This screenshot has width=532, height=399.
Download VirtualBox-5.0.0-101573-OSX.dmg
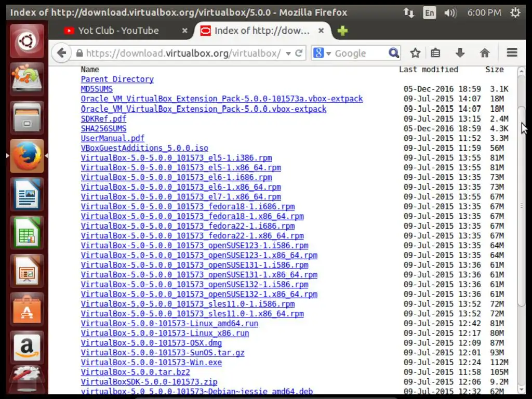[x=151, y=343]
